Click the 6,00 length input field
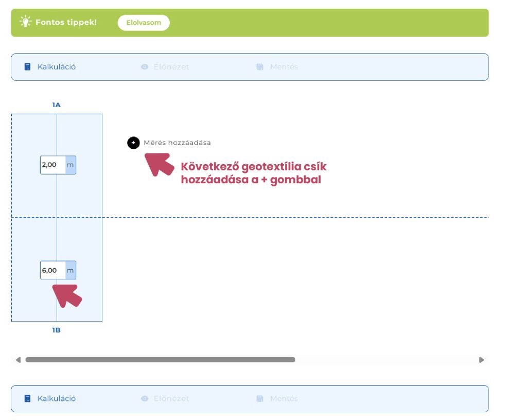Viewport: 527px width, 420px height. pos(53,270)
